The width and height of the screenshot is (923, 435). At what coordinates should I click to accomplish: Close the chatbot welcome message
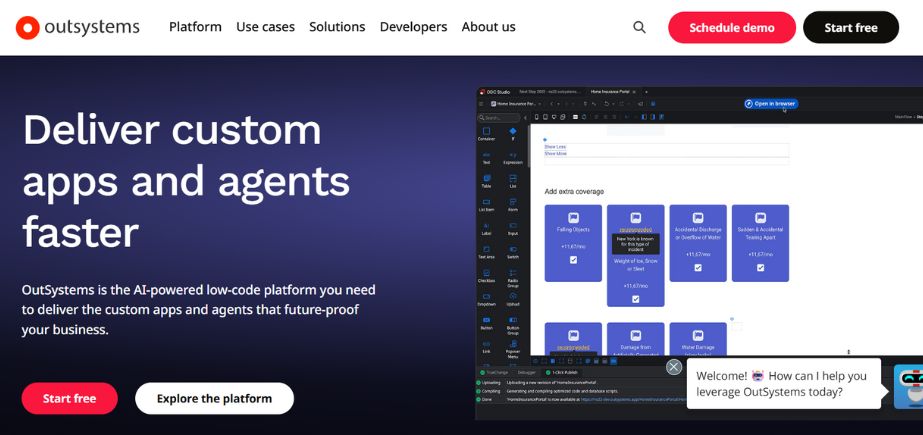pyautogui.click(x=673, y=367)
